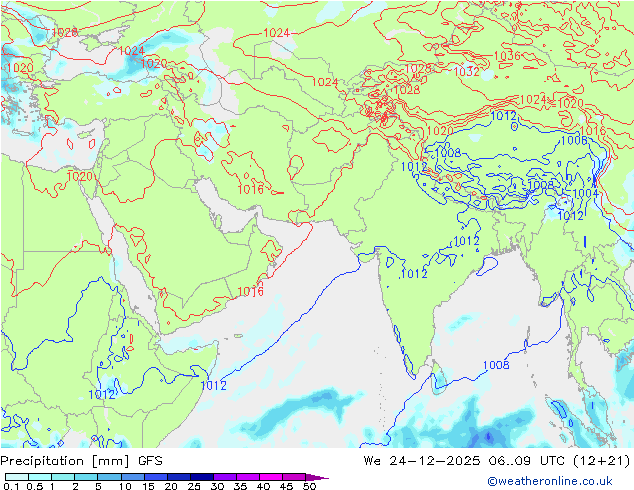Click the blue '1004' isobar label

coord(585,193)
